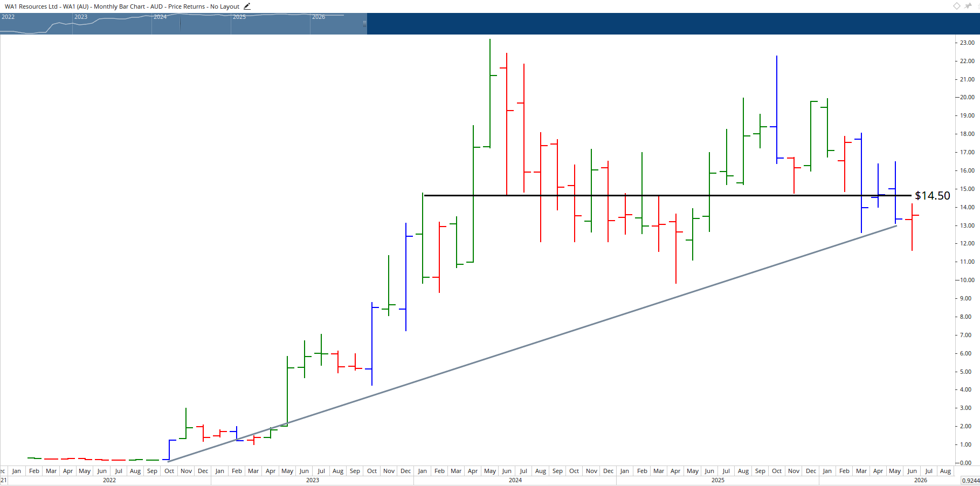Click the 5.00 price axis label
This screenshot has height=486, width=980.
tap(965, 372)
